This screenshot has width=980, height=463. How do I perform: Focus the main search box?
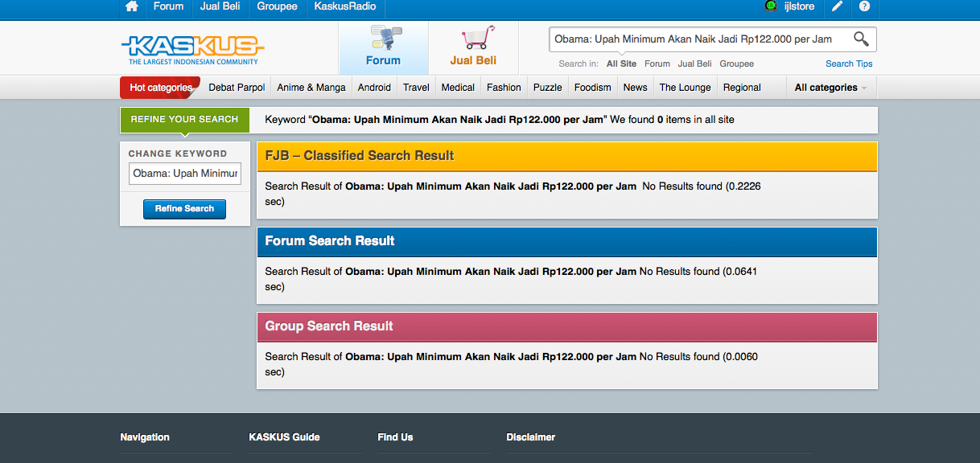tap(700, 39)
